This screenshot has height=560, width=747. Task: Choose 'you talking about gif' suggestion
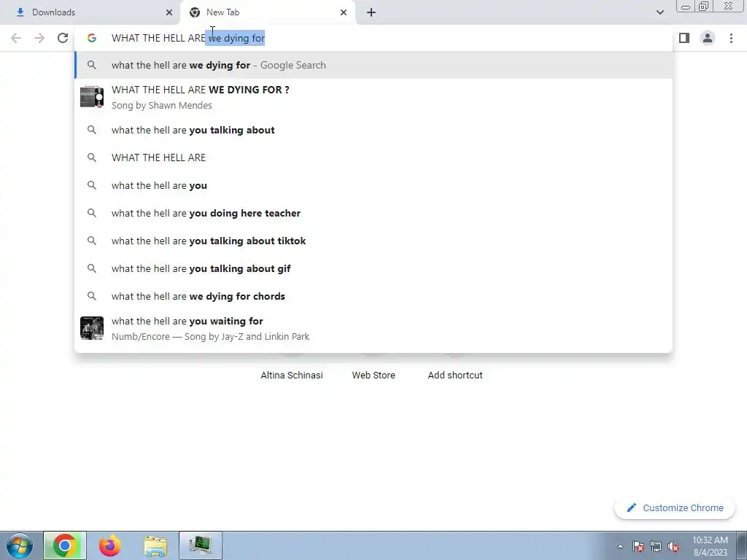[373, 268]
